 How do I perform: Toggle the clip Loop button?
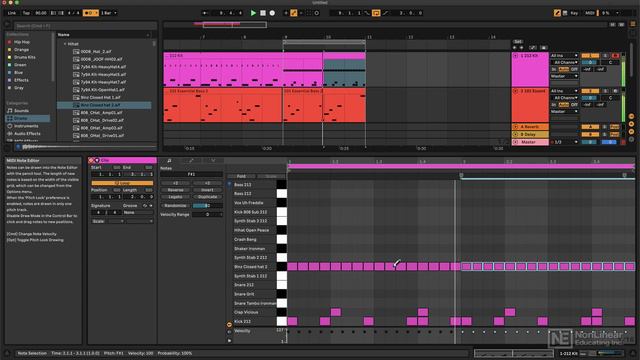[x=122, y=183]
